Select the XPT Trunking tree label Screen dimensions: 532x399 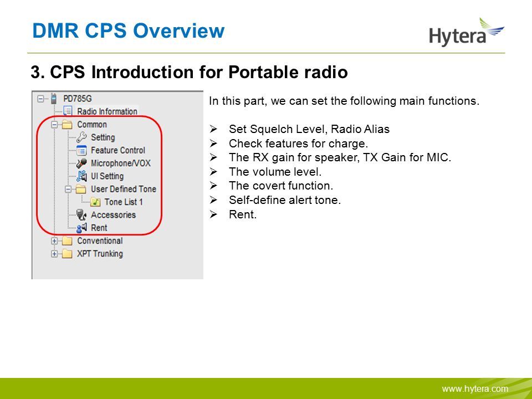coord(100,254)
